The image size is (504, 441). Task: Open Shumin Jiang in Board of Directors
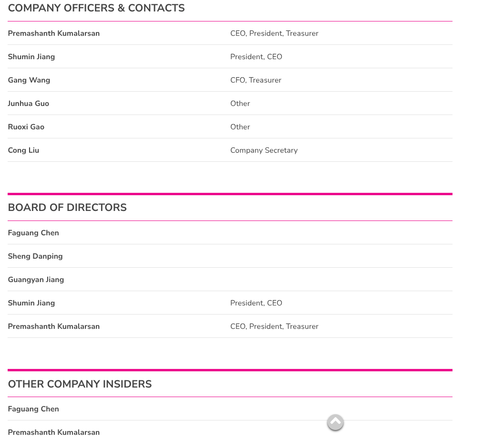31,304
